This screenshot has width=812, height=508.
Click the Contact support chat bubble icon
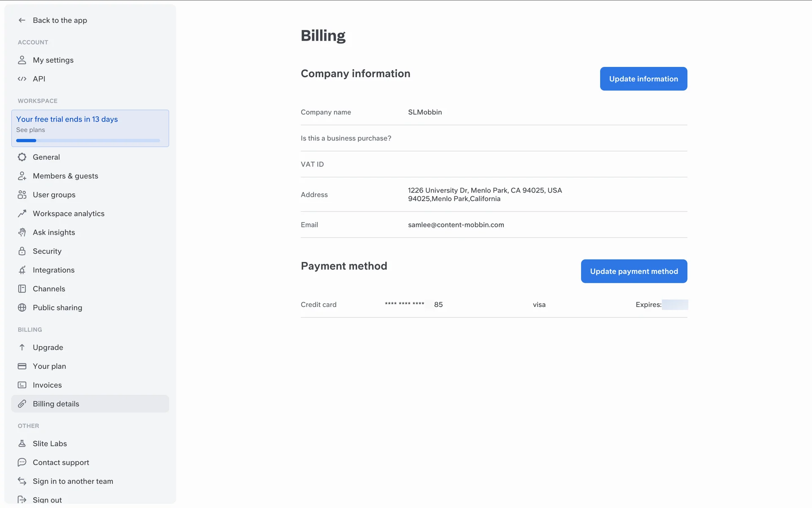pyautogui.click(x=22, y=462)
